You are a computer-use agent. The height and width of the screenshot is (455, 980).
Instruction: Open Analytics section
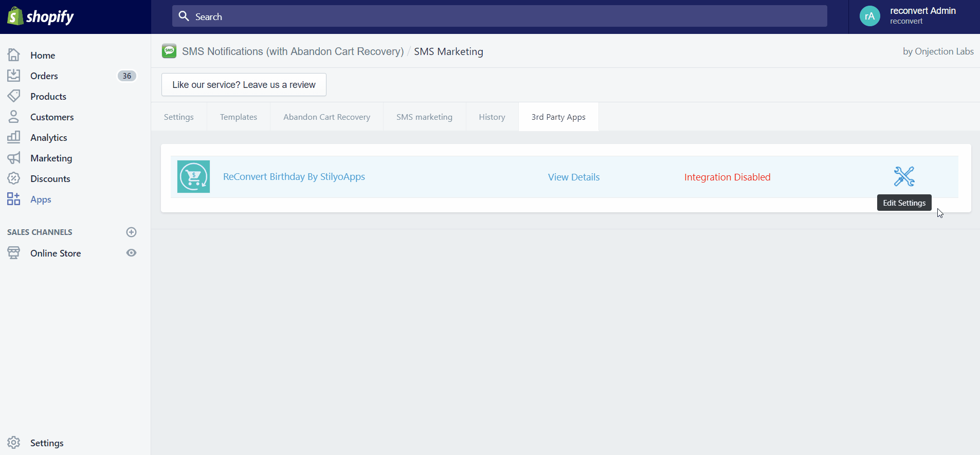click(49, 137)
